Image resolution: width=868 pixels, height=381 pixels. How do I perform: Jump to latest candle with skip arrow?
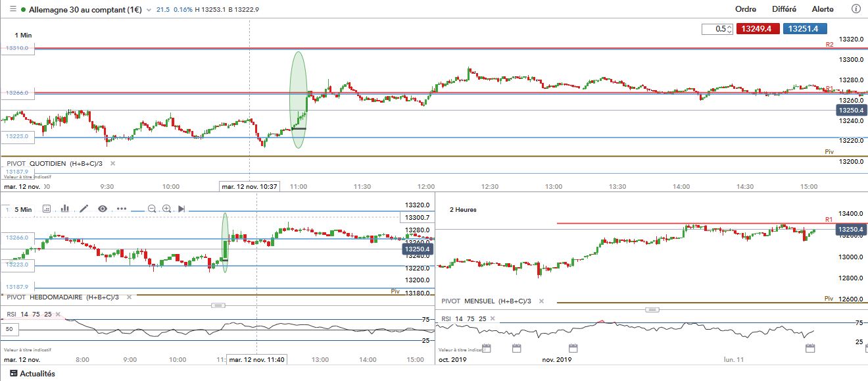[182, 209]
